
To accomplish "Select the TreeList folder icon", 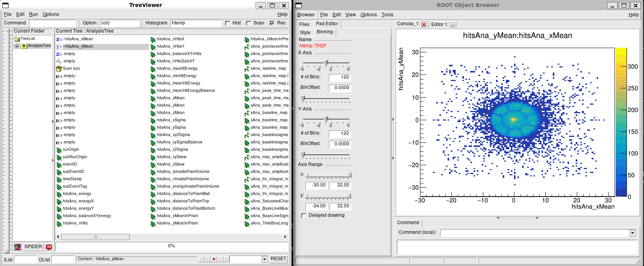I will [x=17, y=39].
